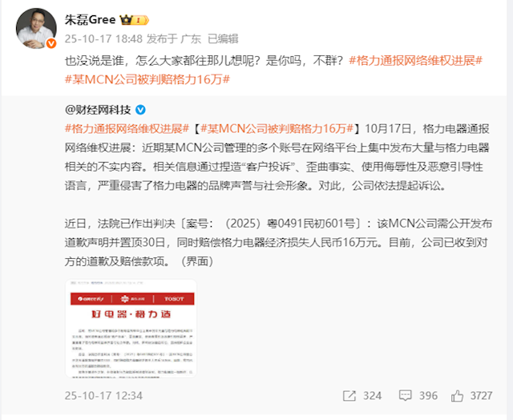Click the comment count 396
This screenshot has width=513, height=420.
[428, 396]
